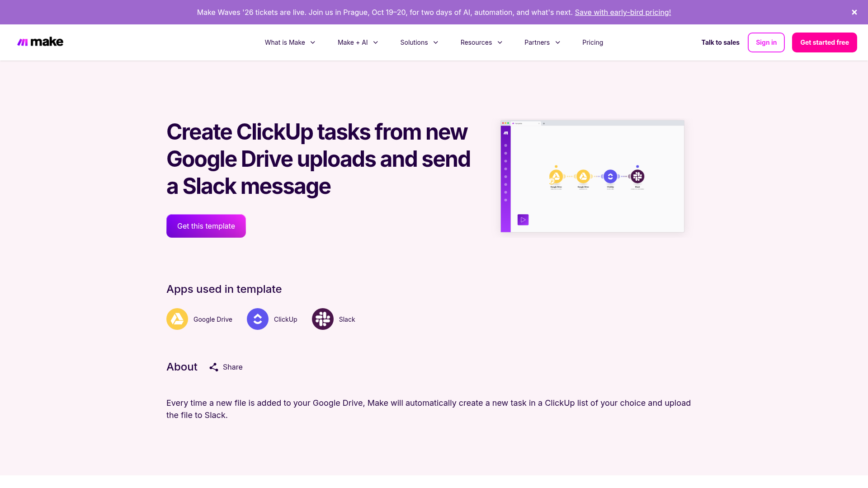The height and width of the screenshot is (488, 868).
Task: Click the second Google Drive module in preview
Action: coord(583,177)
